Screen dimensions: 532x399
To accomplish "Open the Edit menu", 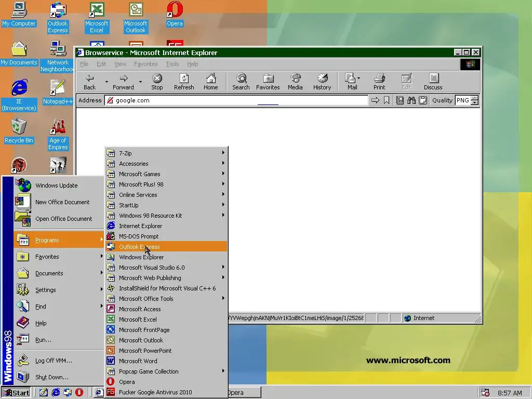I will click(x=101, y=64).
